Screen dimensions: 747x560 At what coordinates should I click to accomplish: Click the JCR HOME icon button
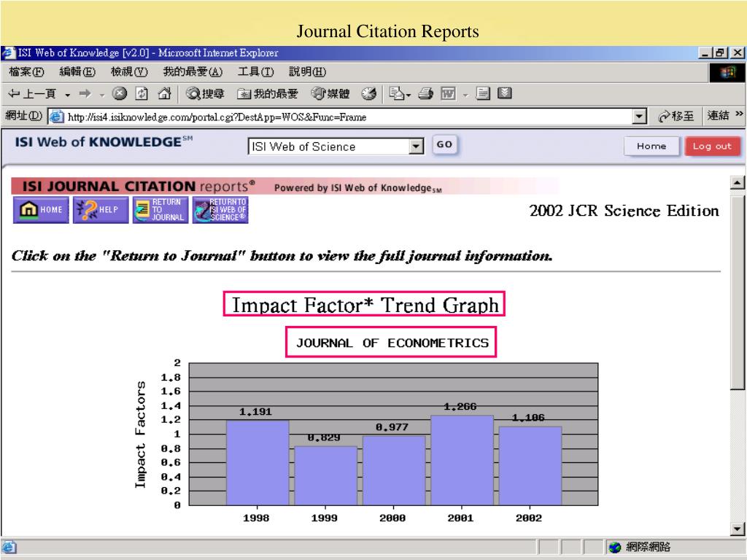coord(41,209)
